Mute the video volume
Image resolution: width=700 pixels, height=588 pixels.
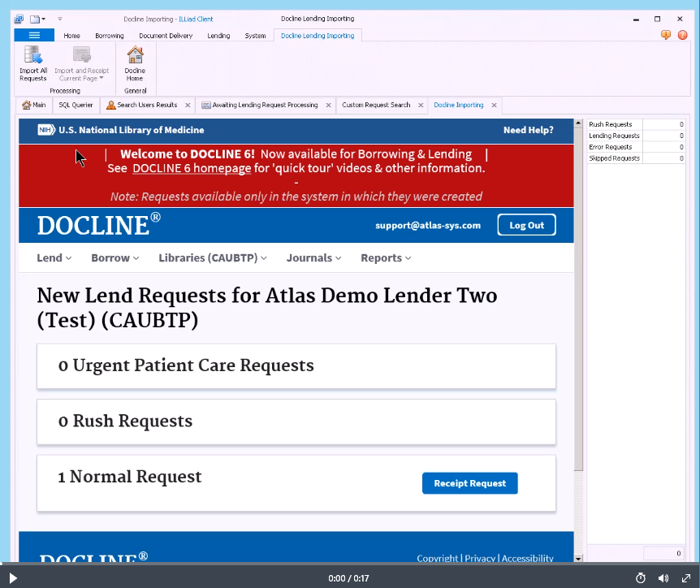(663, 578)
